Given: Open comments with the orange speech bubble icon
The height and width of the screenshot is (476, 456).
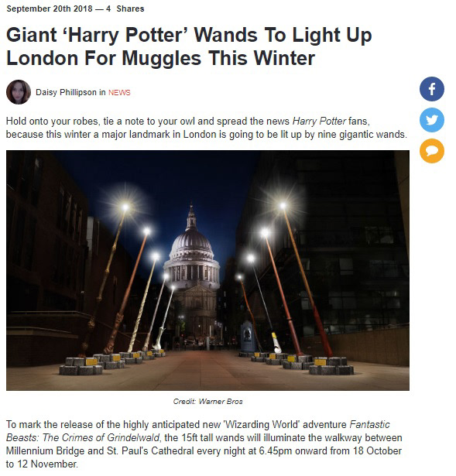Looking at the screenshot, I should point(432,151).
